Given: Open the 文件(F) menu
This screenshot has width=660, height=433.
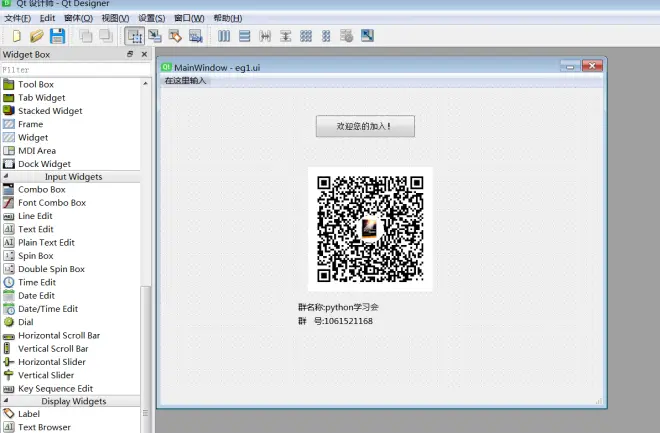Looking at the screenshot, I should tap(17, 18).
